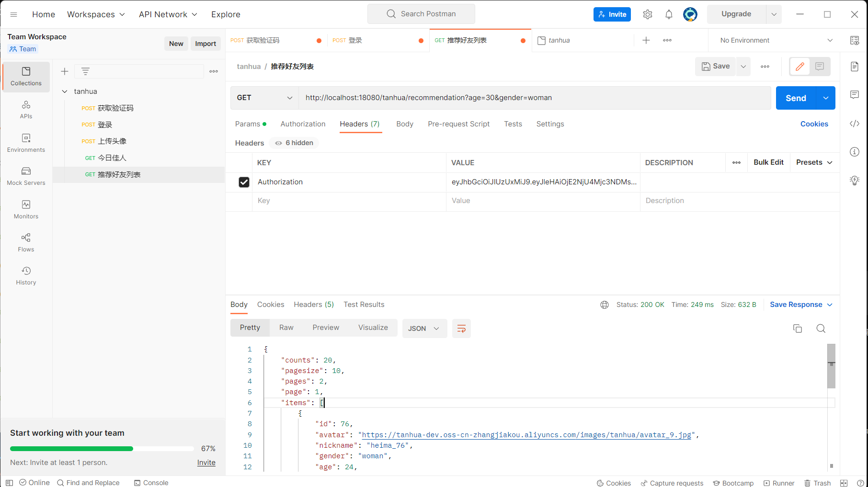The width and height of the screenshot is (868, 487).
Task: Open the tab options ellipsis menu
Action: pyautogui.click(x=667, y=40)
